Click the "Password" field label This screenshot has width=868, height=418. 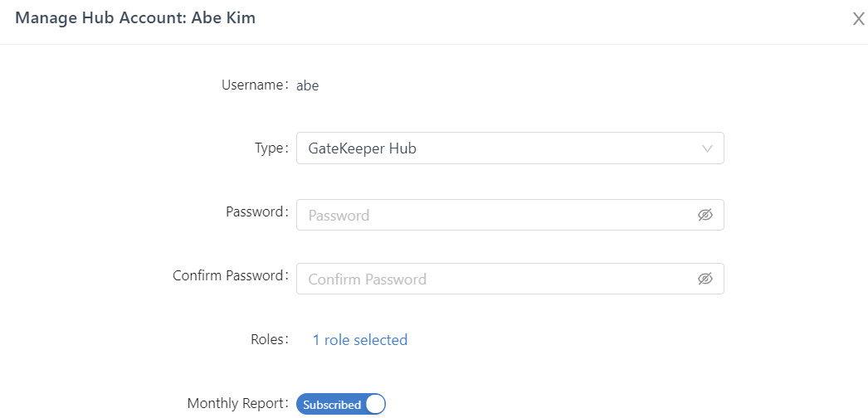pyautogui.click(x=255, y=211)
